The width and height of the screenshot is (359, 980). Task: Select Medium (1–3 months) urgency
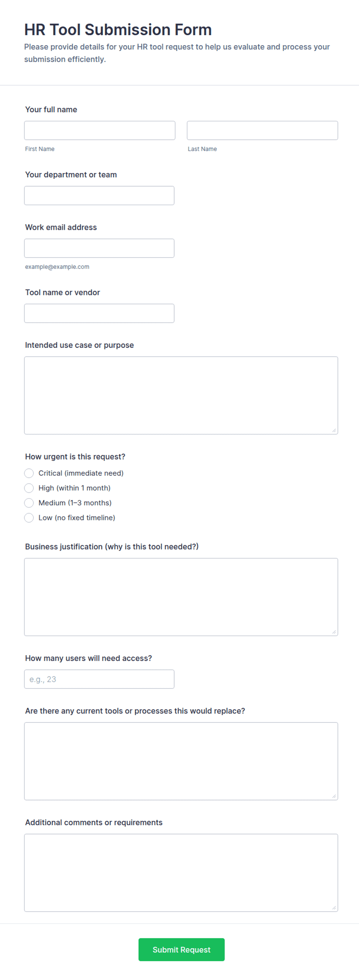pyautogui.click(x=29, y=503)
